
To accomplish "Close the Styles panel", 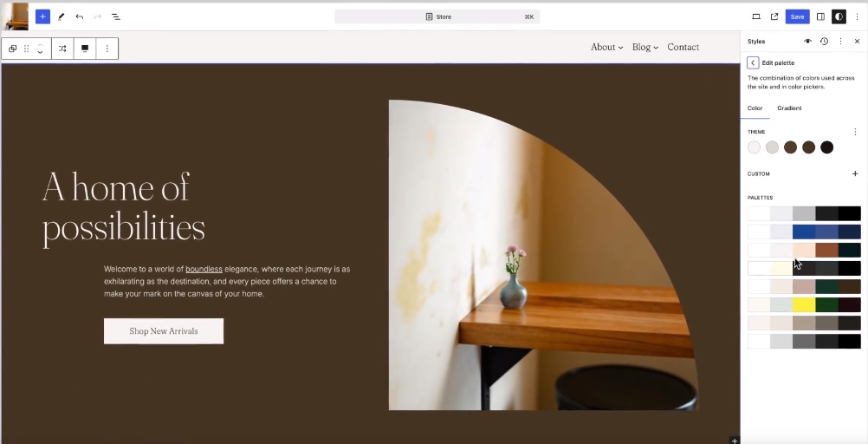I will (857, 42).
